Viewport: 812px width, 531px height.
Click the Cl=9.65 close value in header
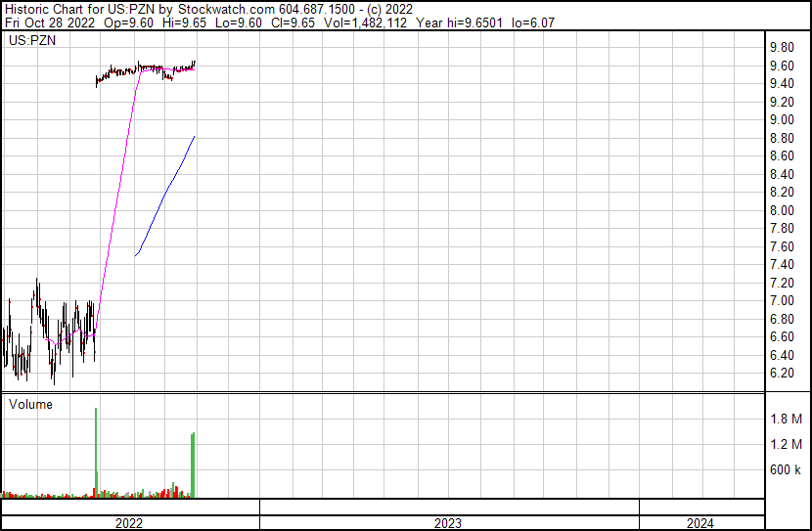click(x=293, y=22)
